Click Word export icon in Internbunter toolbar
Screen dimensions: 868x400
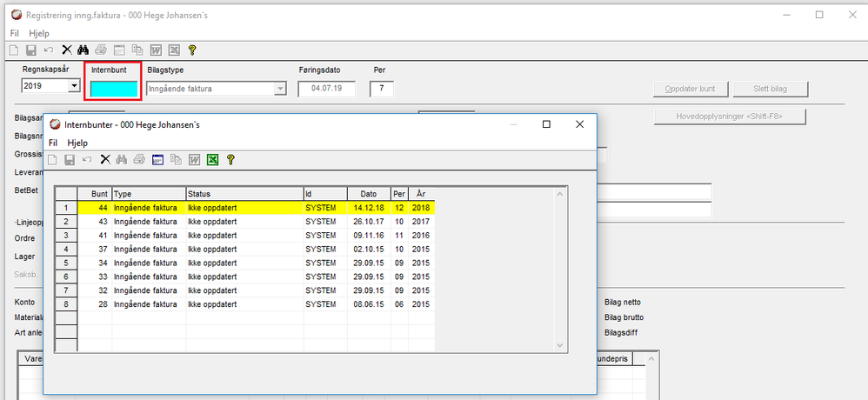click(x=194, y=159)
